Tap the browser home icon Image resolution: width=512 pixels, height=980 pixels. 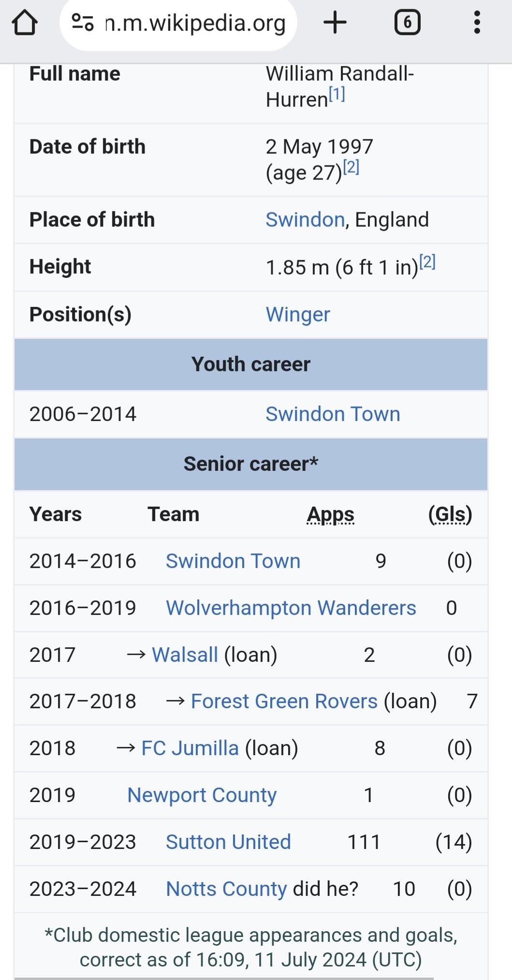pos(25,23)
